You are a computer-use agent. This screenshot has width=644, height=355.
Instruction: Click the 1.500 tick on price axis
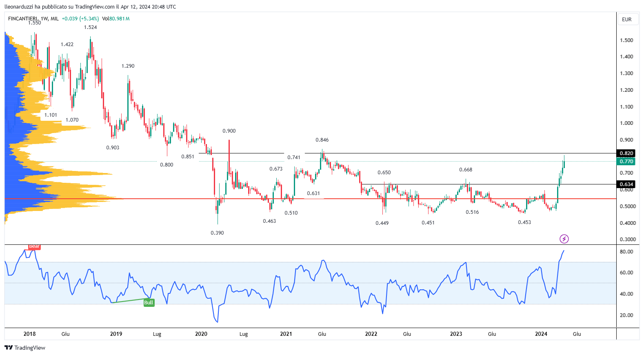click(626, 40)
